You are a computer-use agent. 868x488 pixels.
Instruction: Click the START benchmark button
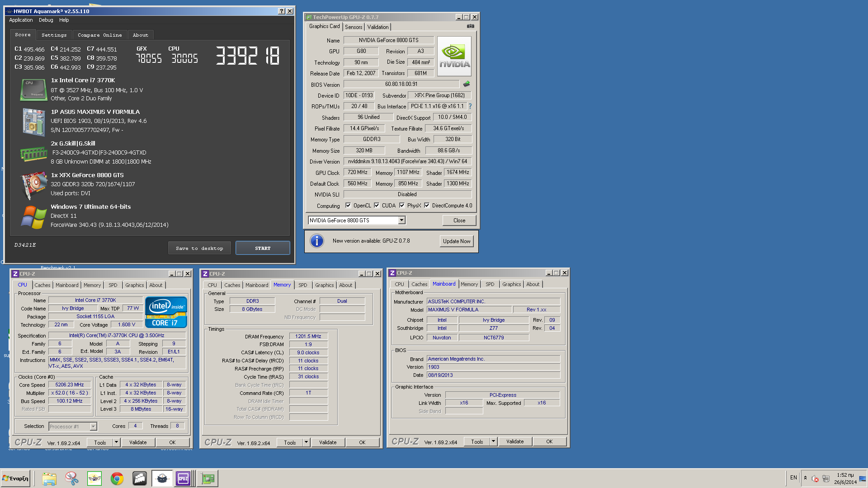(x=263, y=248)
